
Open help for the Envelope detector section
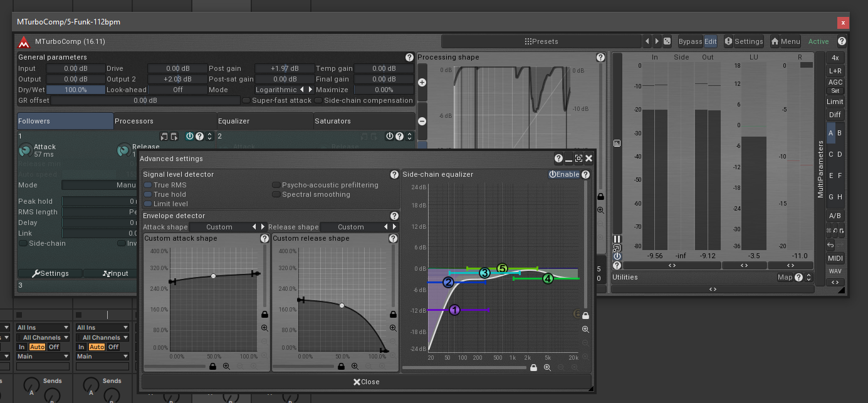[394, 216]
